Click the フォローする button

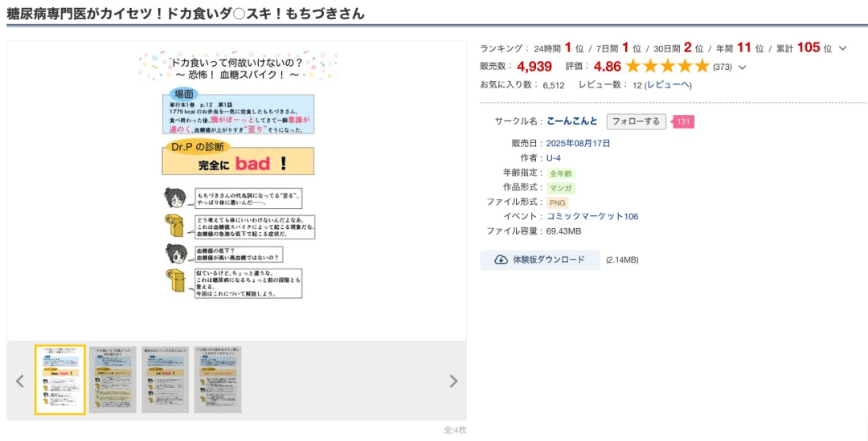point(636,122)
